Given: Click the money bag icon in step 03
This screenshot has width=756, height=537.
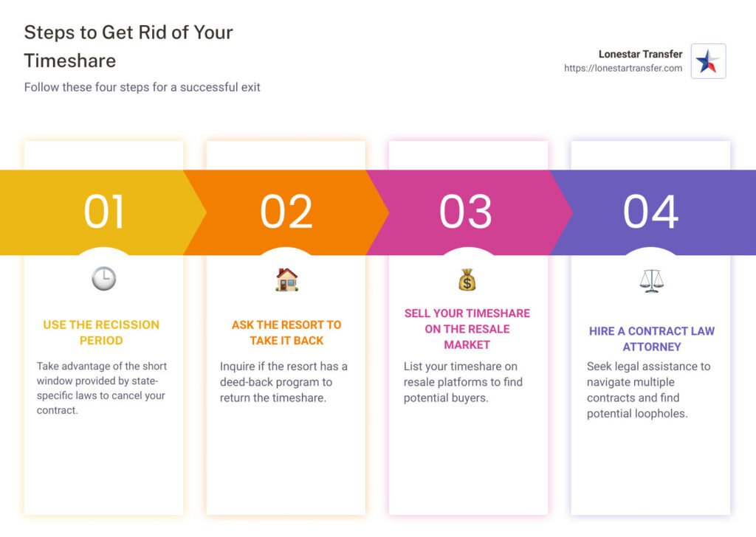Looking at the screenshot, I should 467,280.
